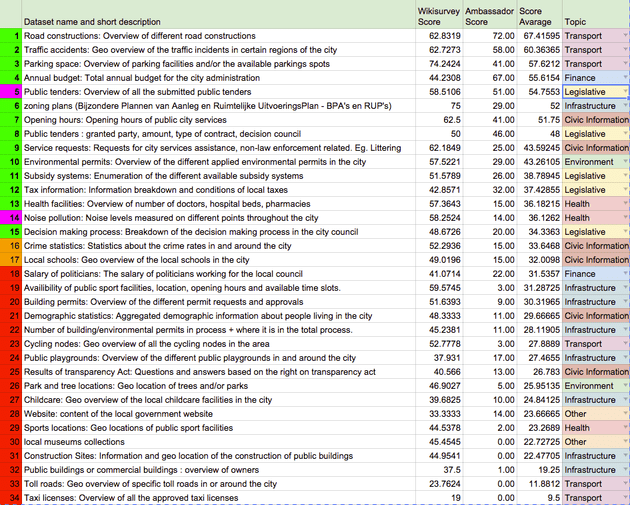Open Topic dropdown arrow in Taxi licenses row
The image size is (630, 505).
click(x=624, y=497)
